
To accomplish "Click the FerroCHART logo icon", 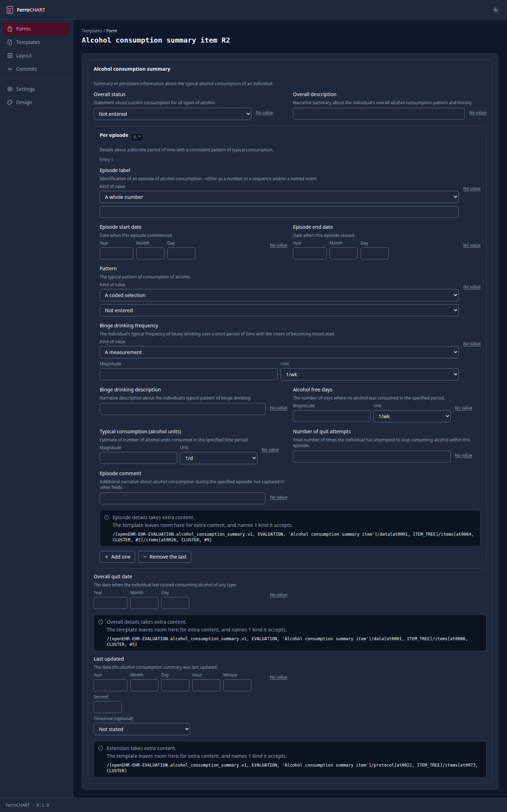I will click(10, 10).
